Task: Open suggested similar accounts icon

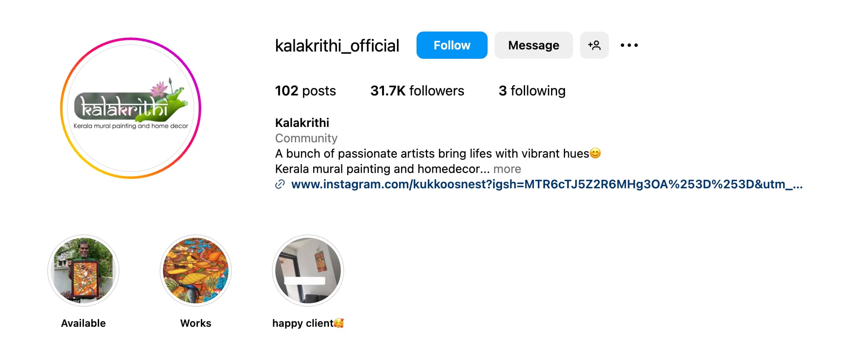Action: [x=594, y=45]
